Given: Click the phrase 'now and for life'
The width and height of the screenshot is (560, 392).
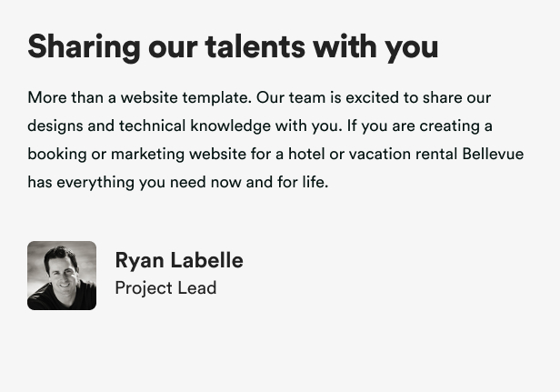Looking at the screenshot, I should tap(270, 182).
